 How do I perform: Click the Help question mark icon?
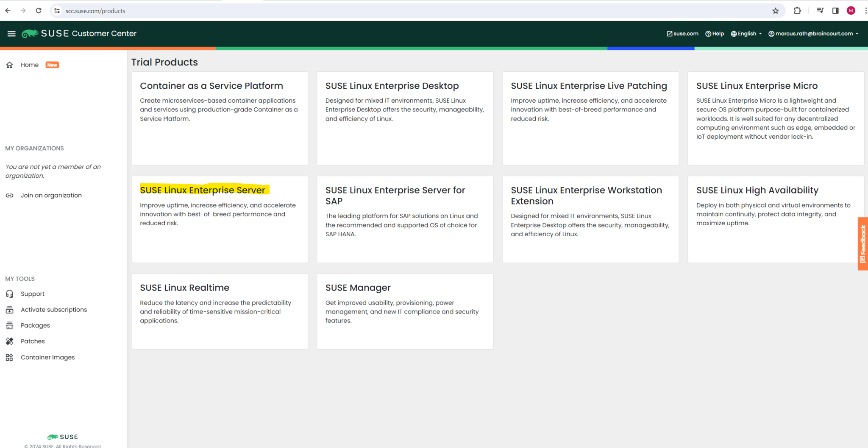point(707,34)
